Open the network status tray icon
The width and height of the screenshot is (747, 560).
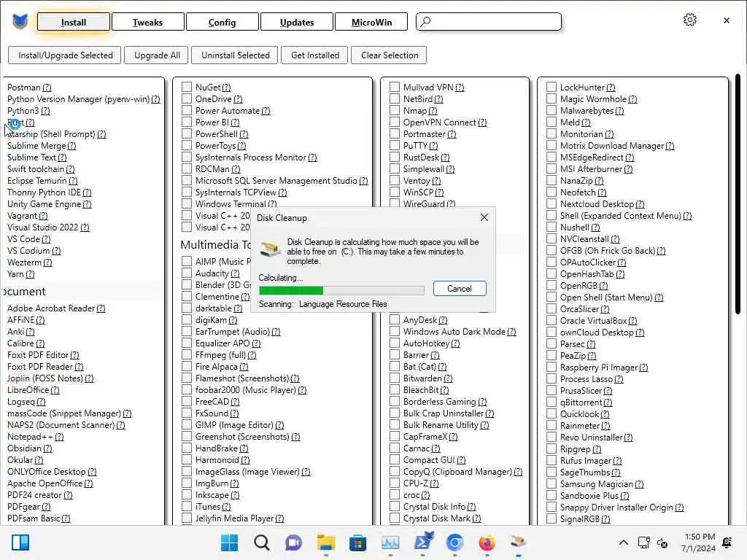tap(643, 542)
